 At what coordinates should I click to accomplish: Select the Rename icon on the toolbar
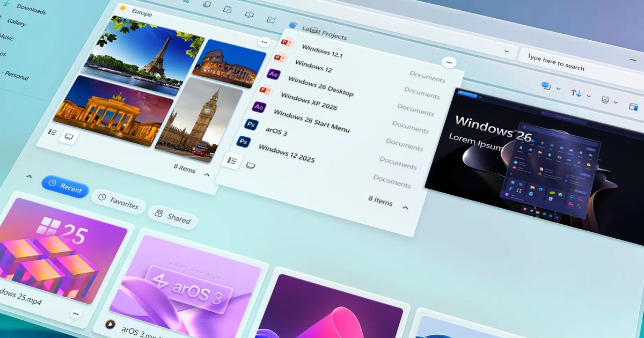coord(249,15)
